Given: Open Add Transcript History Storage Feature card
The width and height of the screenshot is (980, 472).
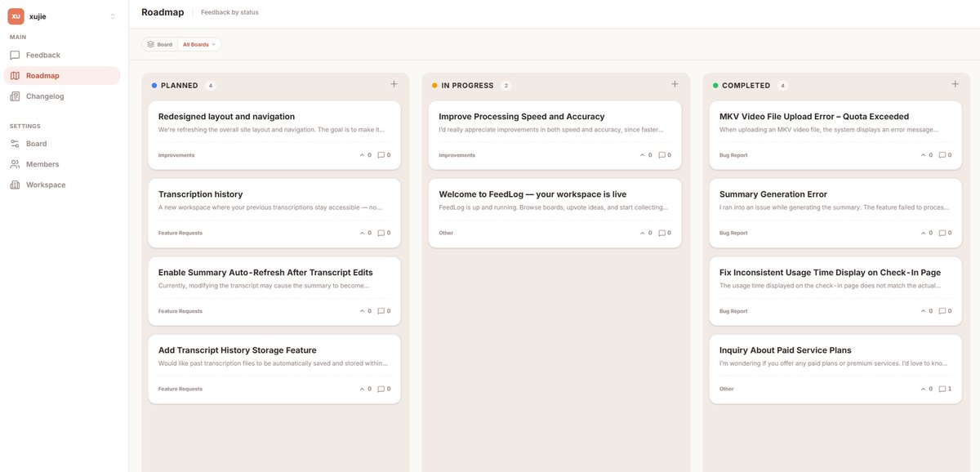Looking at the screenshot, I should [x=274, y=369].
